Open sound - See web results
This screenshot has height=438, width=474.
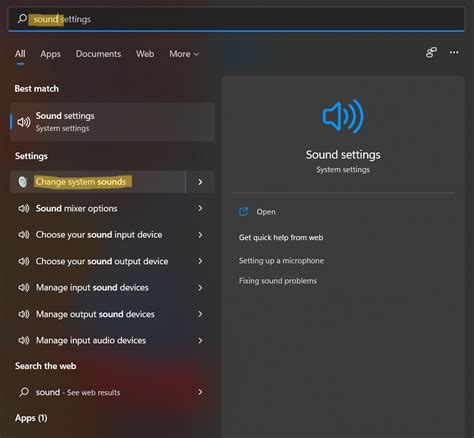[78, 392]
